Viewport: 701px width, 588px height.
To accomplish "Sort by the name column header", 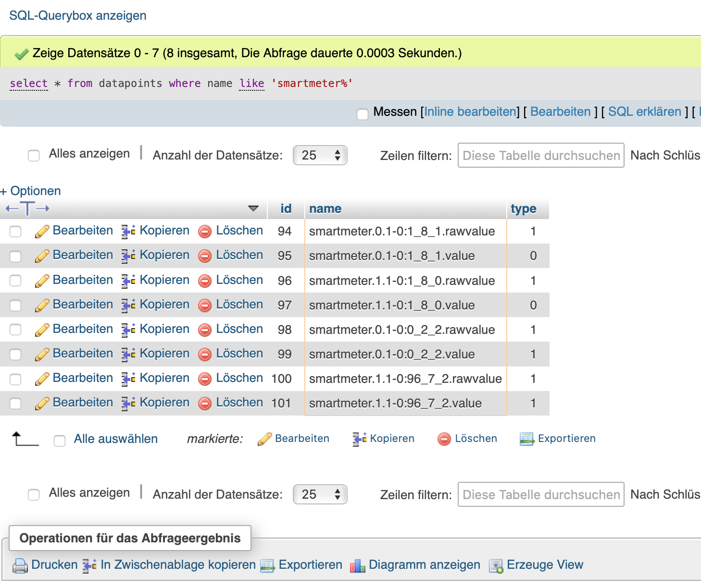I will tap(325, 208).
